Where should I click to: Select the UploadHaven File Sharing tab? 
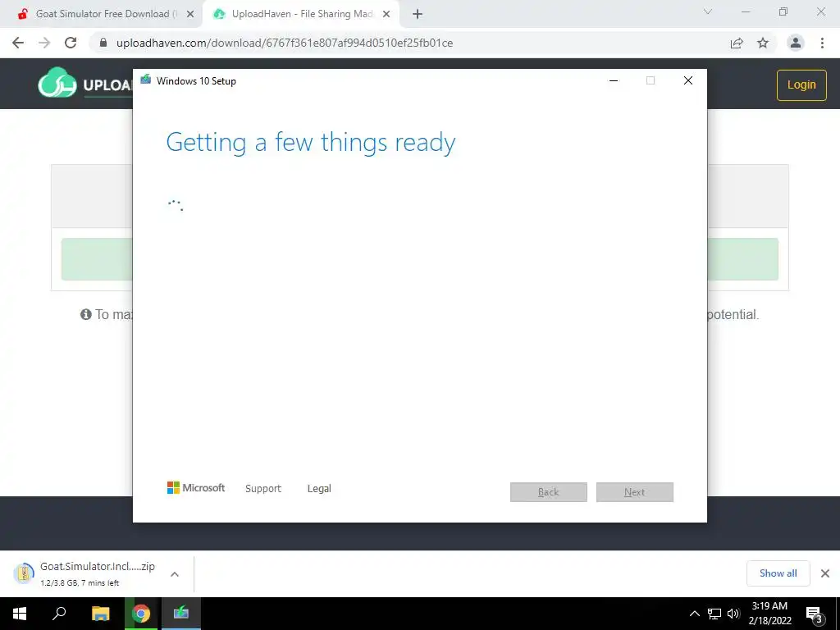(302, 14)
